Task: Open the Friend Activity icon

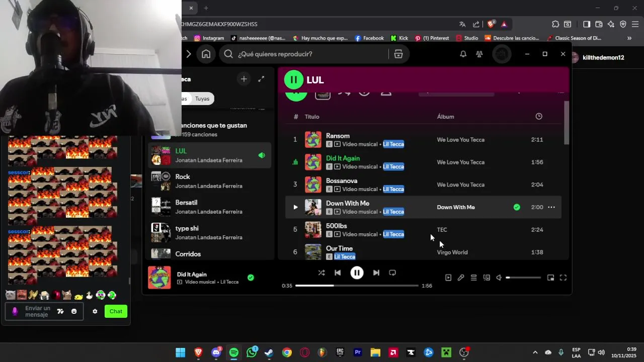Action: point(479,54)
